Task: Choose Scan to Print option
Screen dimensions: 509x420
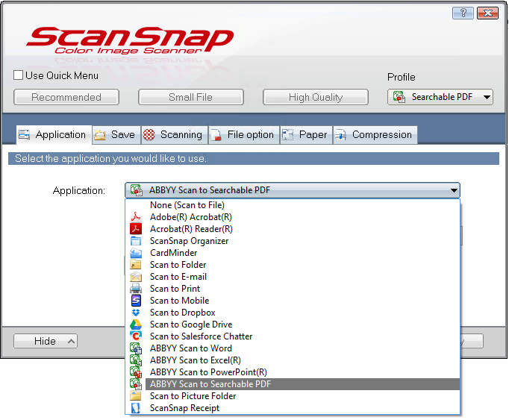Action: tap(293, 289)
